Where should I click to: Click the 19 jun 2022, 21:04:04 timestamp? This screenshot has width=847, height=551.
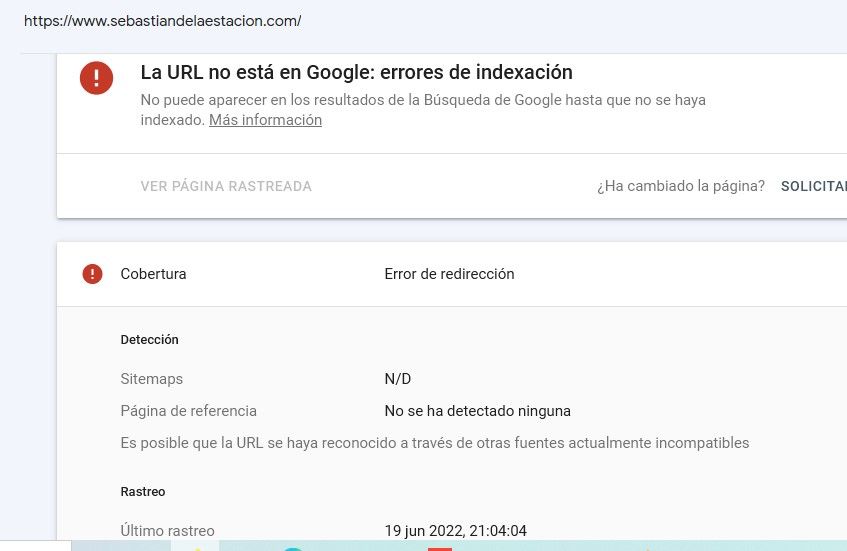(x=455, y=531)
